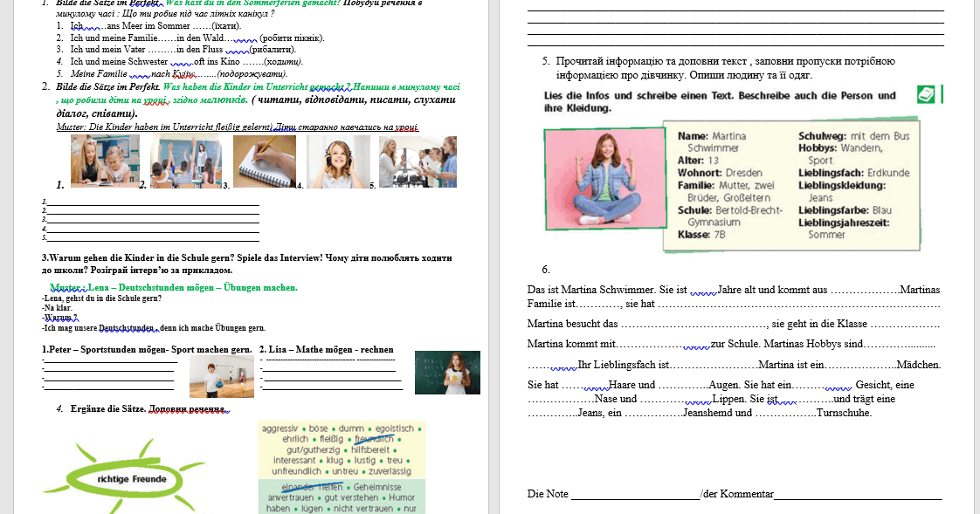Click the vertical scrollbar at the right edge
This screenshot has height=514, width=980.
(977, 257)
